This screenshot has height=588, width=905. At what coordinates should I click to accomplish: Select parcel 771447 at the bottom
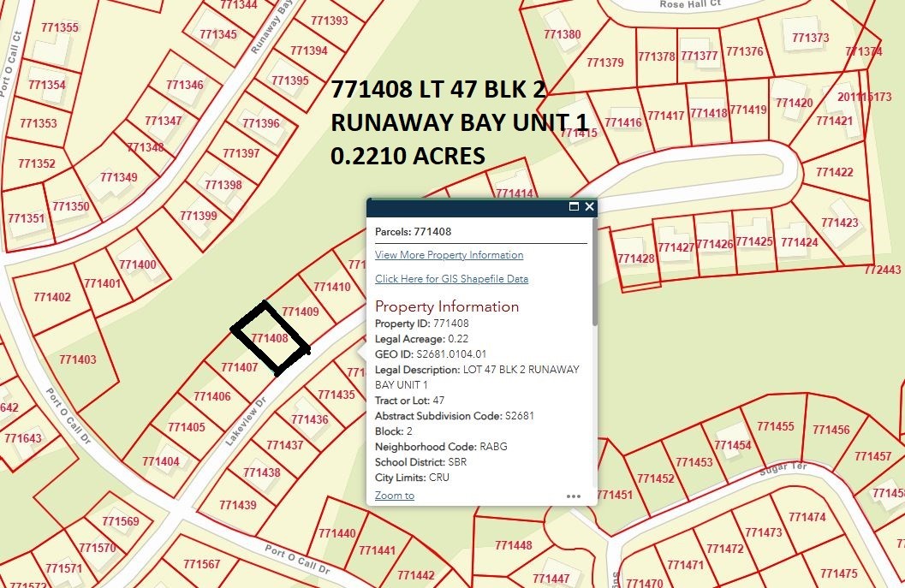tap(552, 579)
